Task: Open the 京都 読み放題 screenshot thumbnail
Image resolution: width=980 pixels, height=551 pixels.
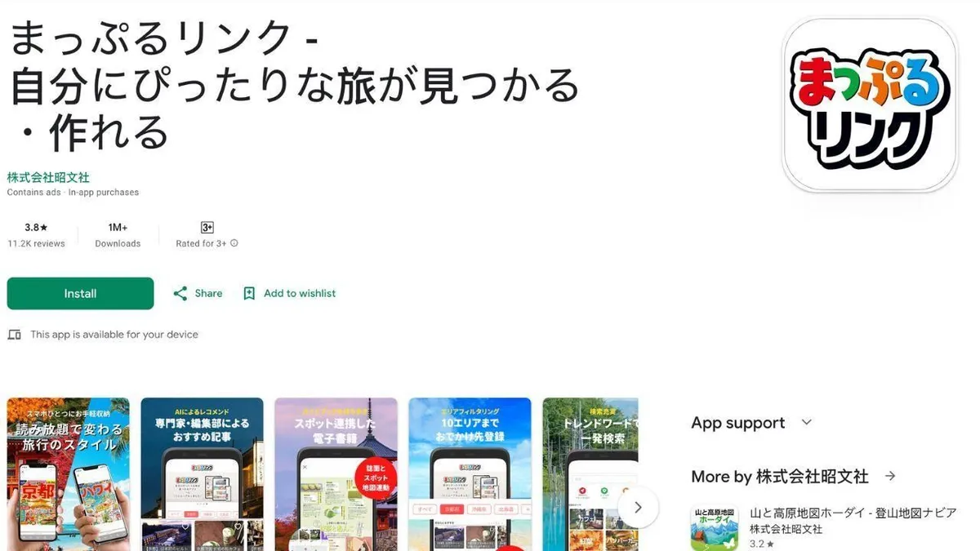Action: tap(69, 474)
